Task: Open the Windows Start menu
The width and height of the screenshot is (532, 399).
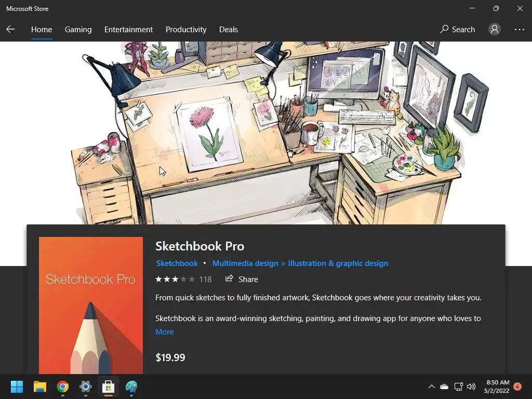Action: [17, 387]
